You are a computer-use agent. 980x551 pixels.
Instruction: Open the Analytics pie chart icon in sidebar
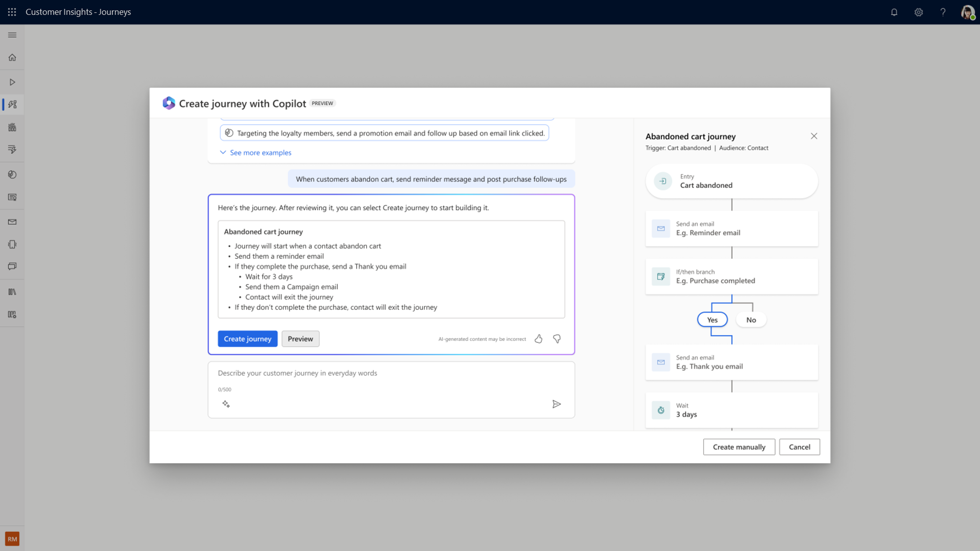(12, 175)
